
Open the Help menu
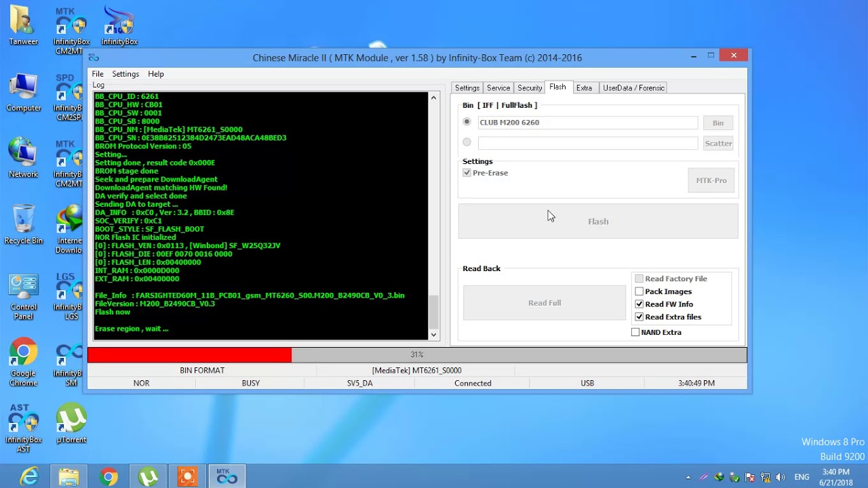click(x=156, y=74)
